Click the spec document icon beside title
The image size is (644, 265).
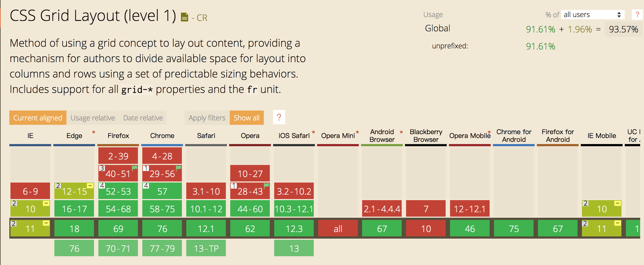184,17
